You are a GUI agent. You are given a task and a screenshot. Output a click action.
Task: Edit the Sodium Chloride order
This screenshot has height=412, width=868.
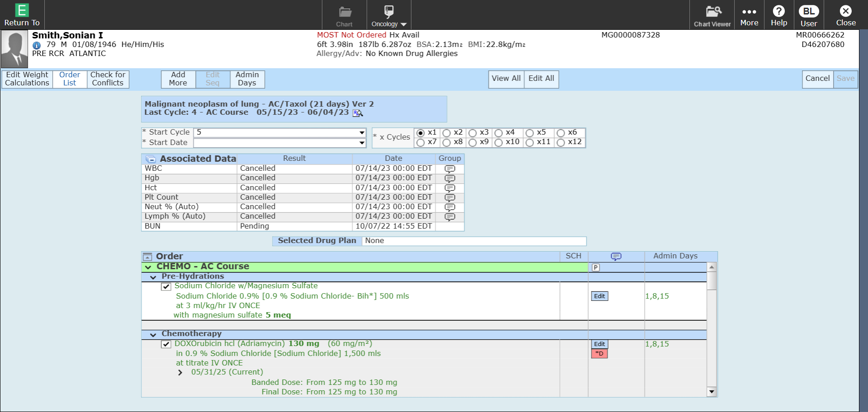point(599,296)
